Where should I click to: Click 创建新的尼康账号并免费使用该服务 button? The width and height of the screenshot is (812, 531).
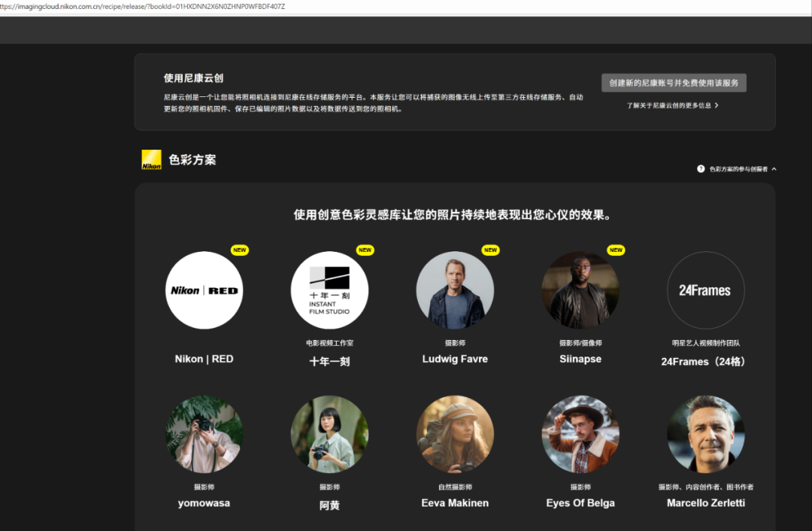pyautogui.click(x=674, y=83)
